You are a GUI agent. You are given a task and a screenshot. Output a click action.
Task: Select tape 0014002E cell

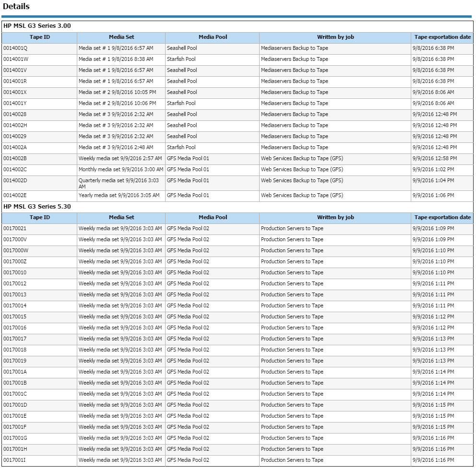click(39, 195)
